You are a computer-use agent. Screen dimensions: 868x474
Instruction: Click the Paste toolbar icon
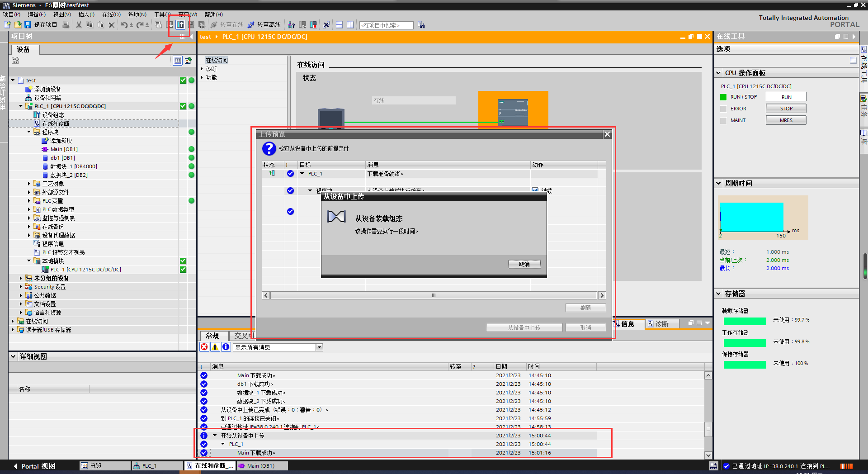pos(101,25)
